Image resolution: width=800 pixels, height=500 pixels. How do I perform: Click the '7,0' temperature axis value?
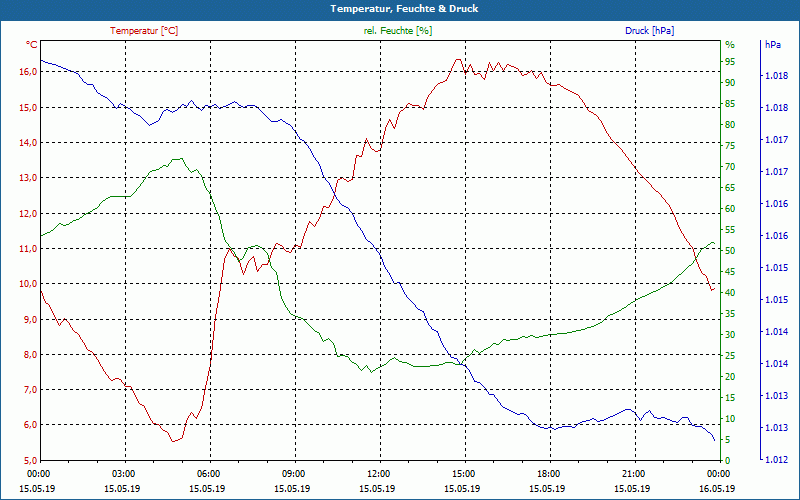(30, 390)
